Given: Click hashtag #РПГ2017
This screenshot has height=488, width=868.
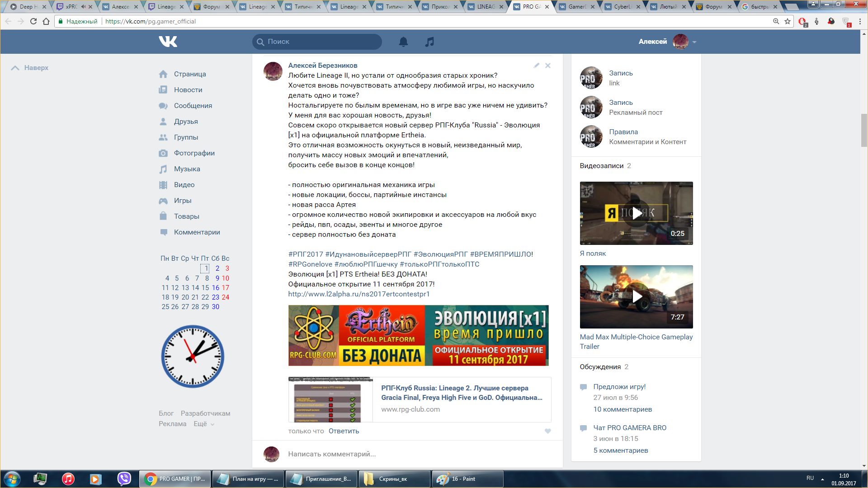Looking at the screenshot, I should pyautogui.click(x=306, y=254).
